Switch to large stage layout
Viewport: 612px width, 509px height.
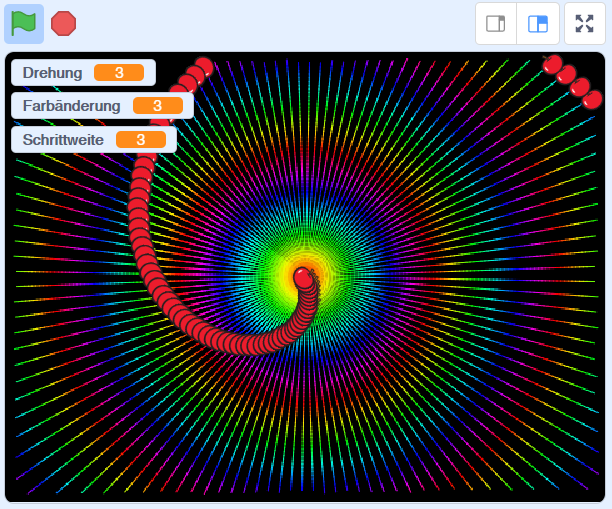click(538, 24)
